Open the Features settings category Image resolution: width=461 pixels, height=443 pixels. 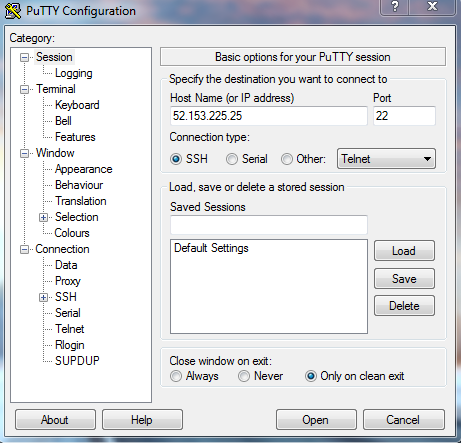click(x=75, y=137)
